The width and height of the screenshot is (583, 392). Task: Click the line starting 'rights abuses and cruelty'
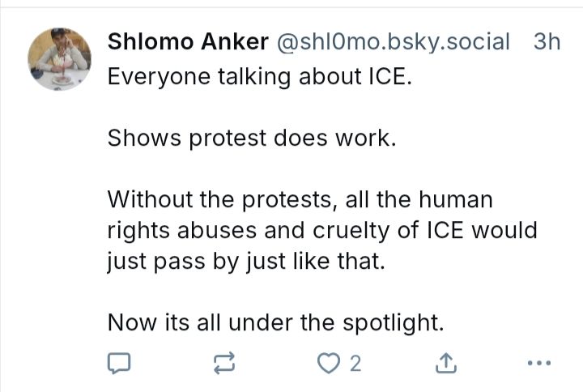322,230
